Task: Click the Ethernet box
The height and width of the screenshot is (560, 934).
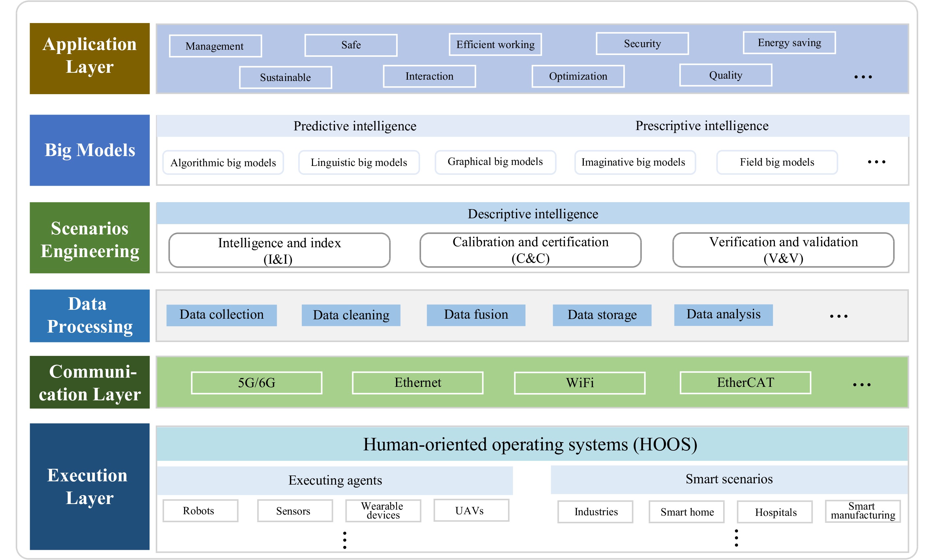Action: click(x=417, y=383)
